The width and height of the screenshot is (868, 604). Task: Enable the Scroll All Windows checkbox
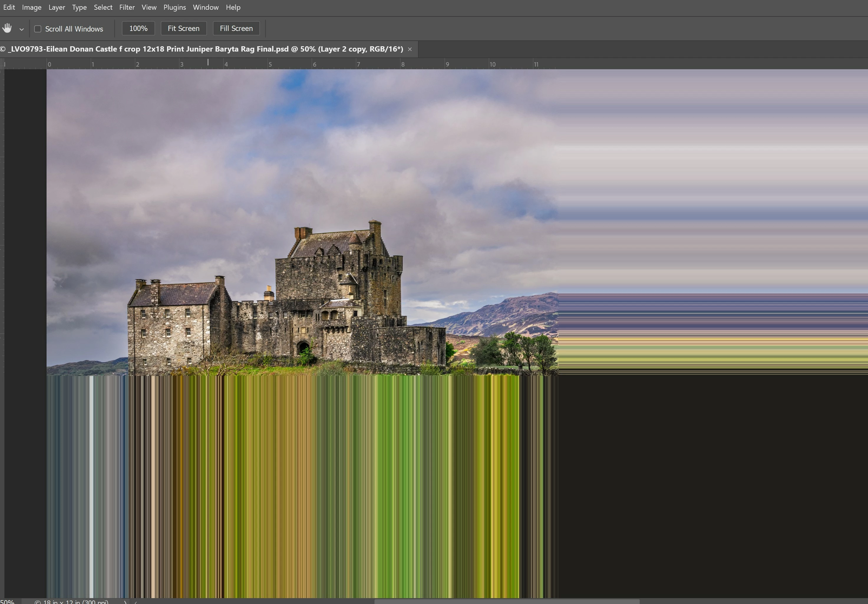[38, 29]
